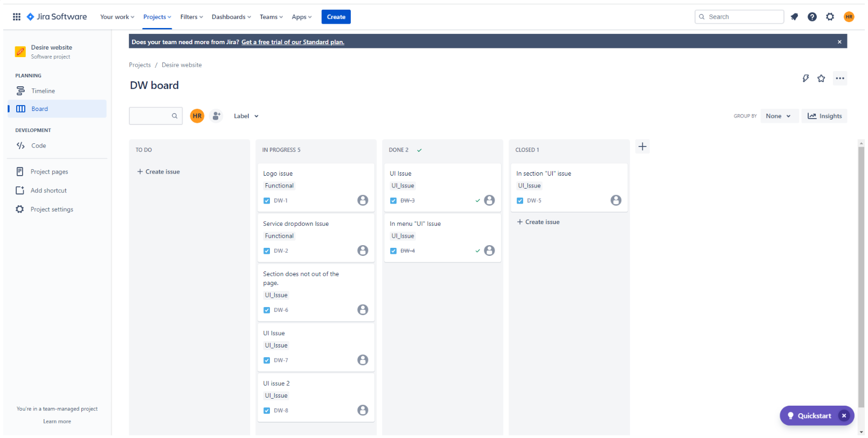The height and width of the screenshot is (438, 868).
Task: Open Timeline in the sidebar
Action: (57, 91)
